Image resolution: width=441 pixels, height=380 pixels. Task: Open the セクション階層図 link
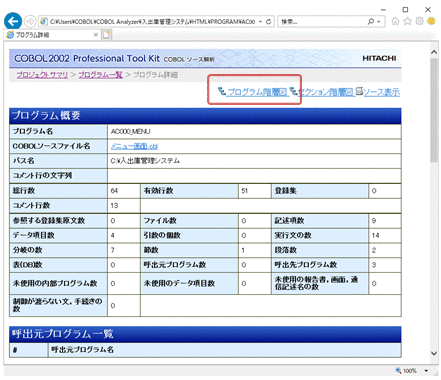coord(325,92)
